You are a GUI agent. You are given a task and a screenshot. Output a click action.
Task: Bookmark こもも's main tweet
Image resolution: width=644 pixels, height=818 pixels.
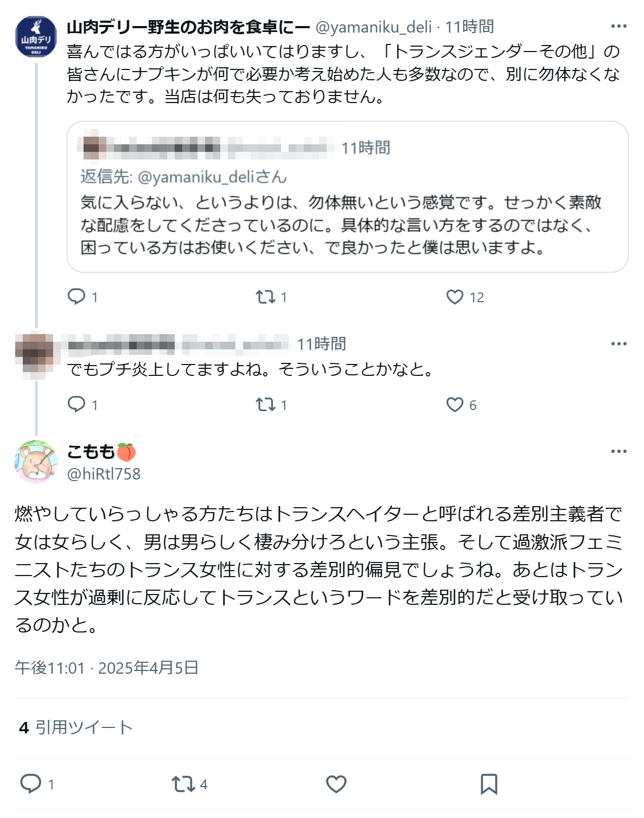pos(489,784)
